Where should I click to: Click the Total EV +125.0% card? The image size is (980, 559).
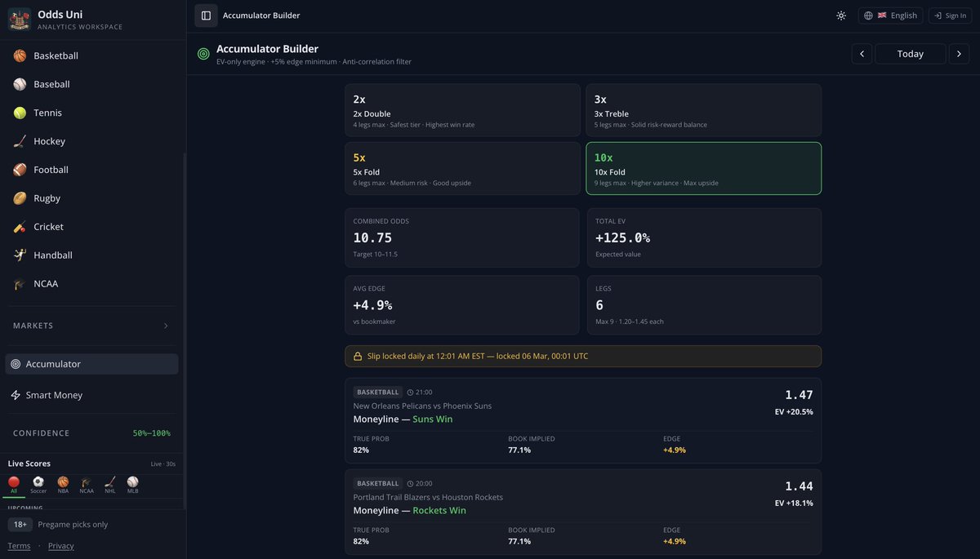[704, 237]
